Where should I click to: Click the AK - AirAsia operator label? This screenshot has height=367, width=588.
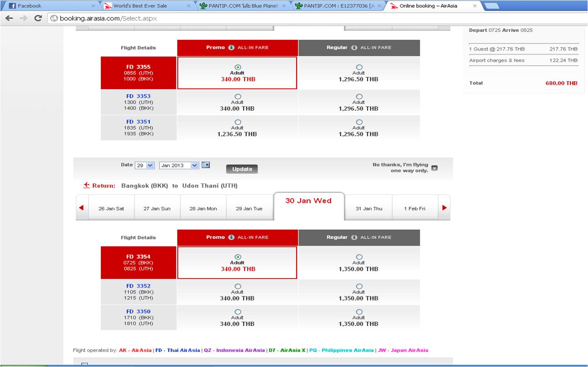click(135, 350)
